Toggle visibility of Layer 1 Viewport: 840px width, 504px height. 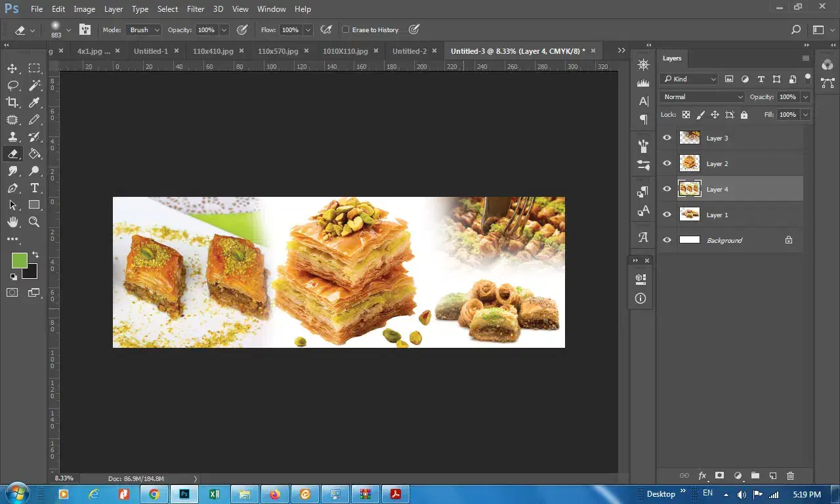[x=667, y=215]
